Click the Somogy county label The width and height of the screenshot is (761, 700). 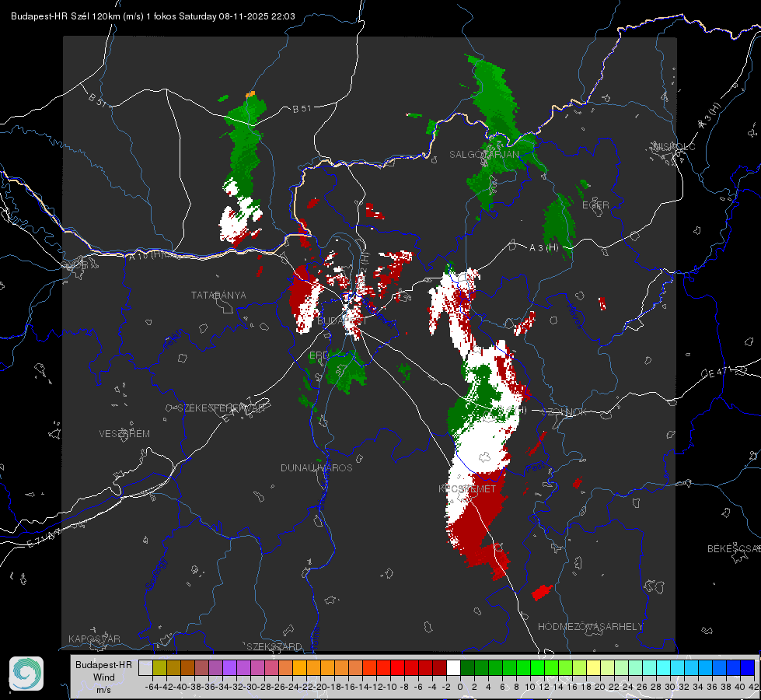[x=155, y=574]
